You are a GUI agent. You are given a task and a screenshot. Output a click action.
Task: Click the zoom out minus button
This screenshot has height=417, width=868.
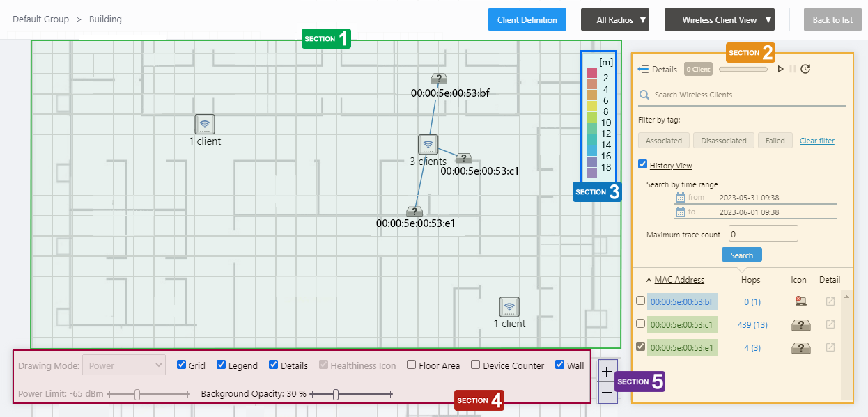pos(606,393)
